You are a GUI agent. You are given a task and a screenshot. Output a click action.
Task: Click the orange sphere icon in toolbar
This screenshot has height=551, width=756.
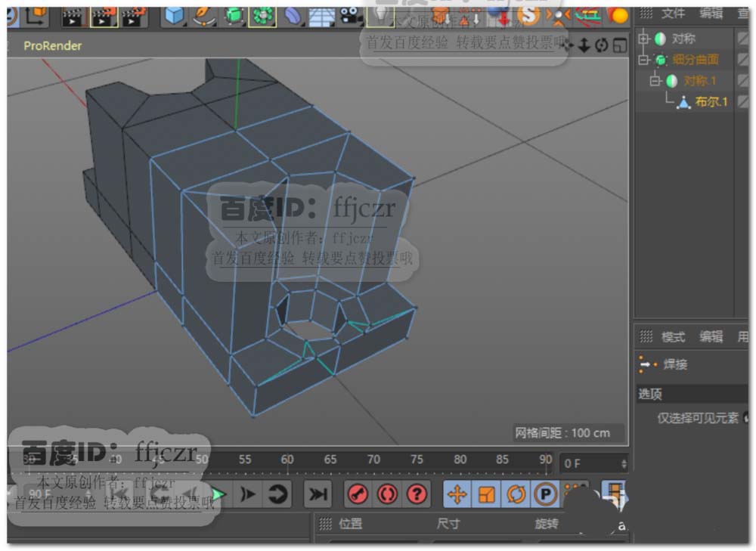(618, 16)
